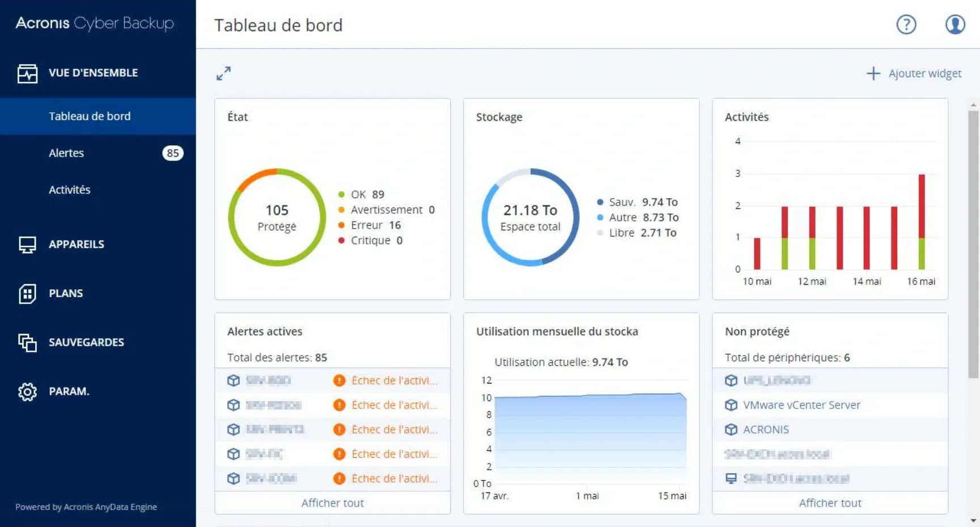Click third Échec de l'activi... alert

pos(394,429)
